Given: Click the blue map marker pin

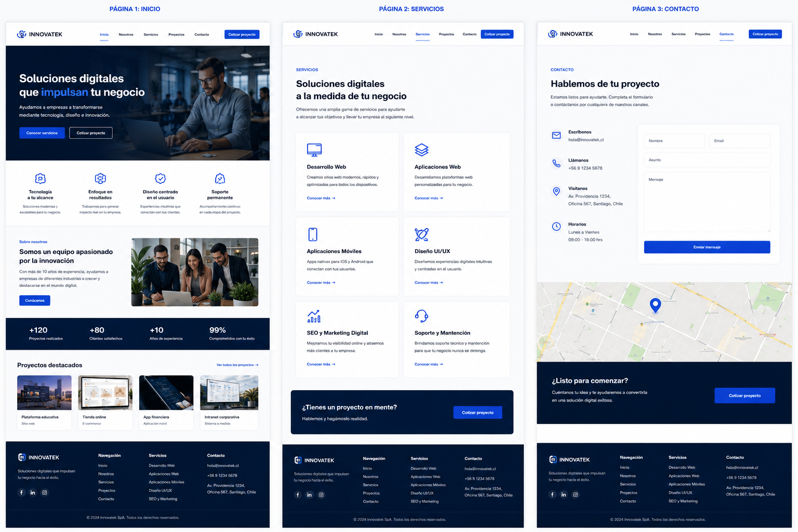Looking at the screenshot, I should (x=656, y=305).
